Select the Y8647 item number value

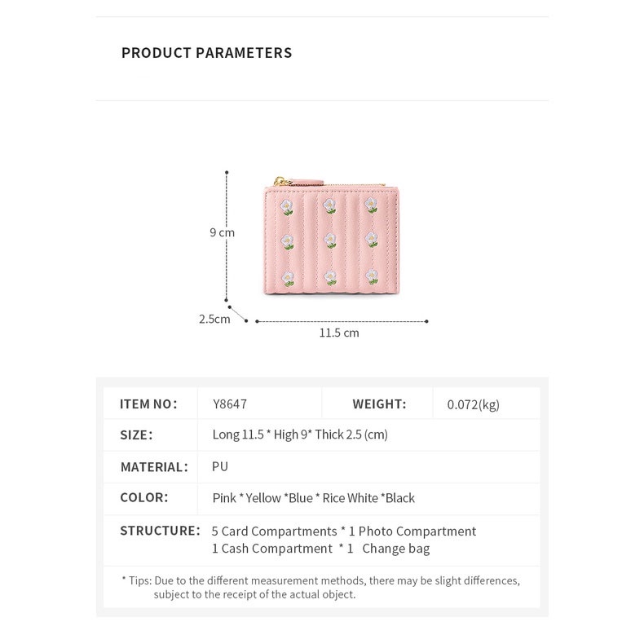click(230, 404)
